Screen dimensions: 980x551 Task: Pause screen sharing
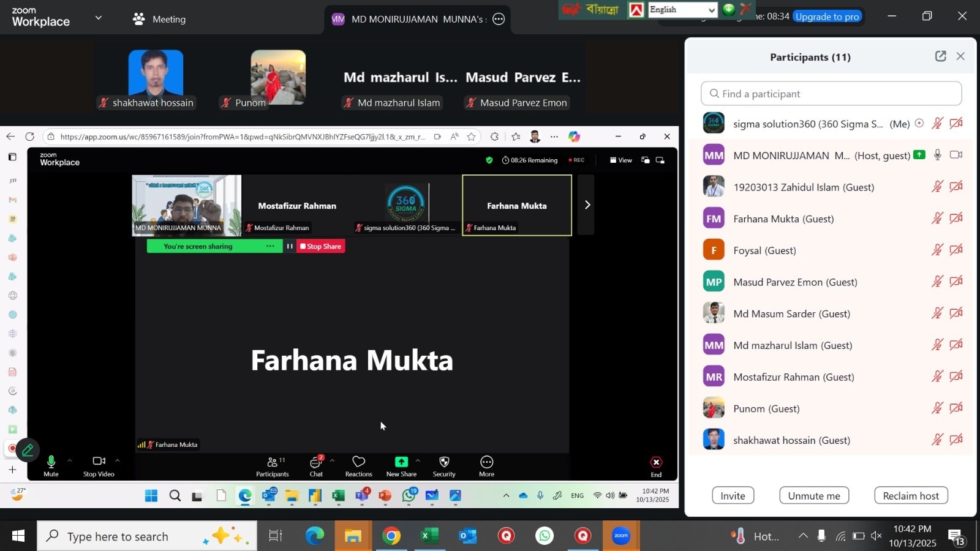pyautogui.click(x=290, y=246)
